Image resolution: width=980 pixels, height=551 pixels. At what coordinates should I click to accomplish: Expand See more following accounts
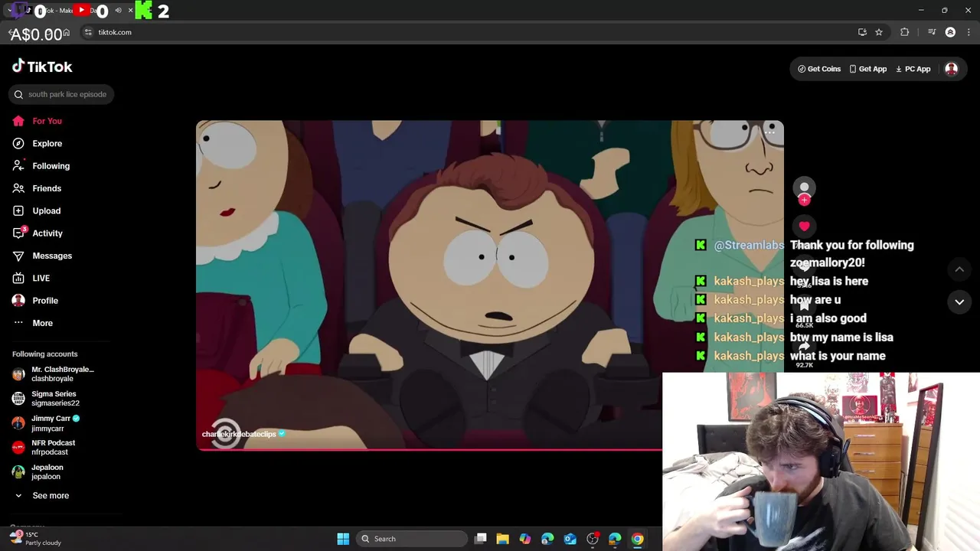(x=42, y=495)
